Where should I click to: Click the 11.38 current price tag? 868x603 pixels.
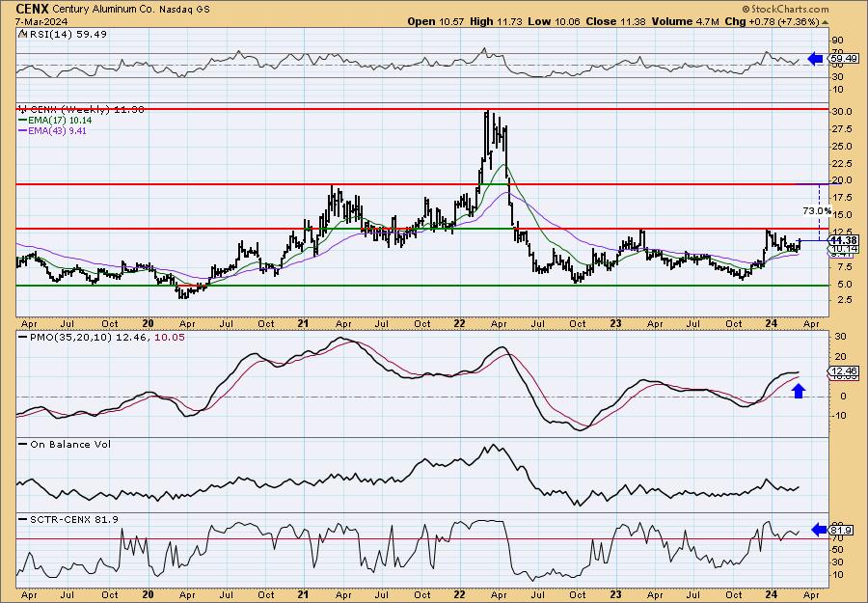click(844, 240)
